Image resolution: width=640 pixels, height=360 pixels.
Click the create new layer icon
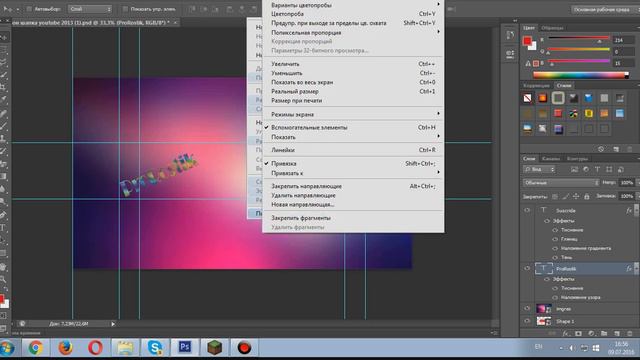(x=617, y=333)
